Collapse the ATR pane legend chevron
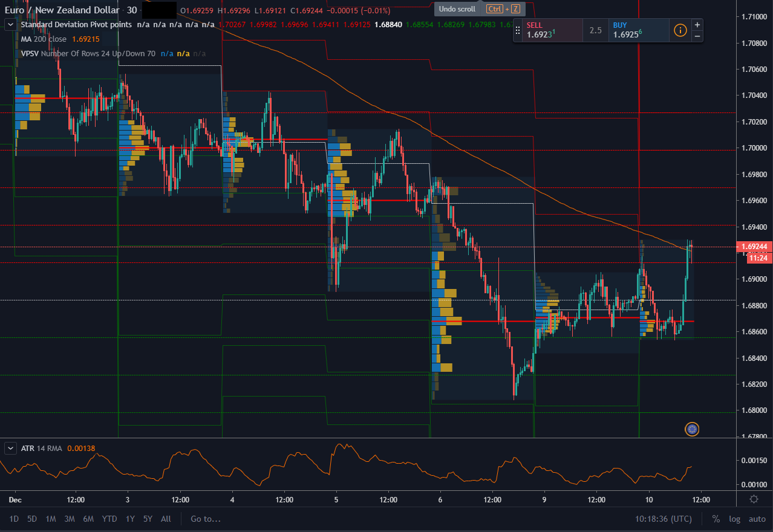Image resolution: width=773 pixels, height=532 pixels. 10,448
